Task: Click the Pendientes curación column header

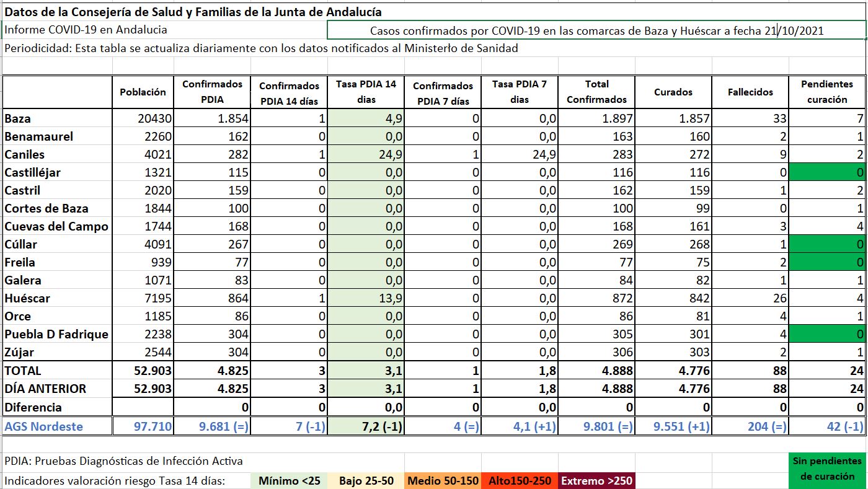Action: (827, 92)
